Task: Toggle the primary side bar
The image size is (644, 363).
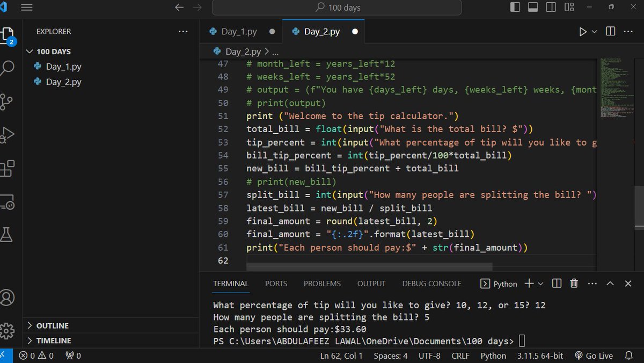Action: click(515, 8)
